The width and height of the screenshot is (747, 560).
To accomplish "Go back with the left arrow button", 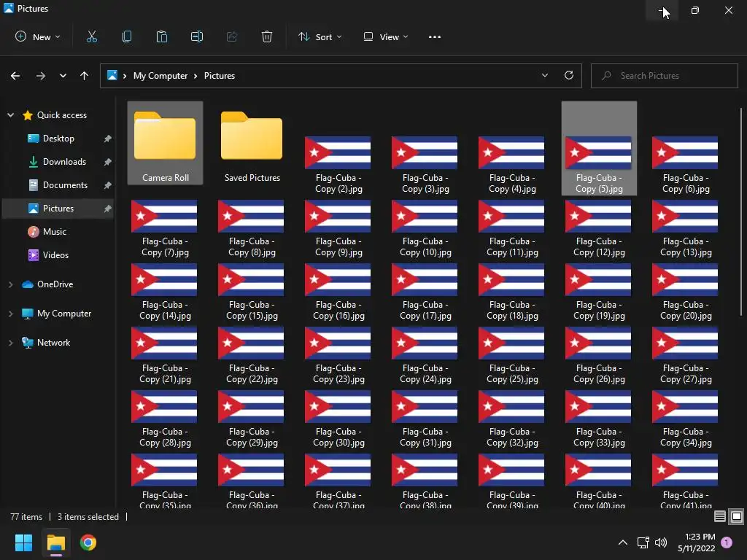I will pyautogui.click(x=15, y=76).
